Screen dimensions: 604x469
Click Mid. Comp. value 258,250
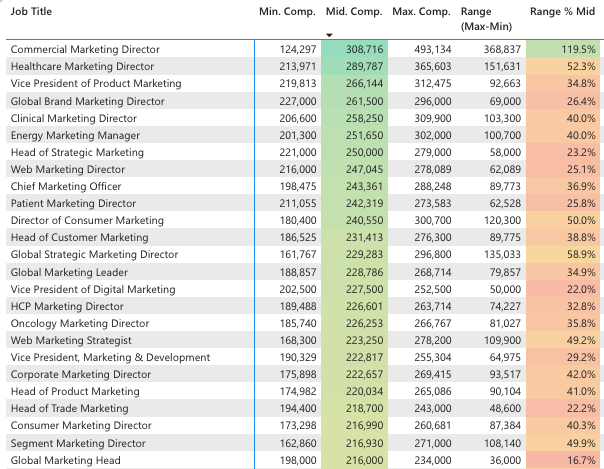(x=364, y=118)
